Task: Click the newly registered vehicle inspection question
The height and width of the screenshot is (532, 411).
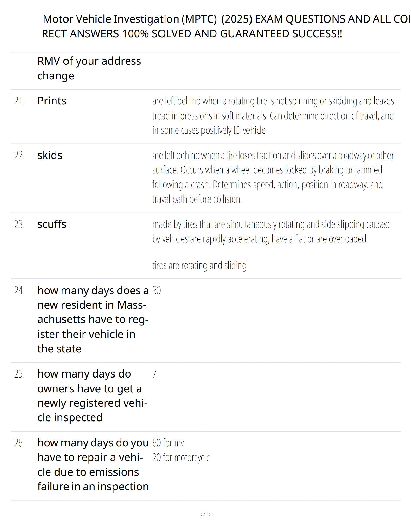Action: pos(92,396)
